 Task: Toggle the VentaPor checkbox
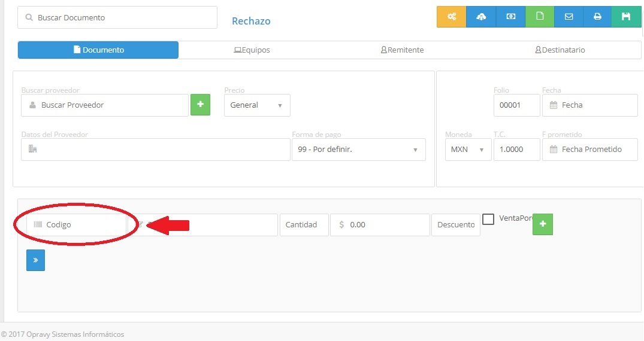click(x=488, y=219)
